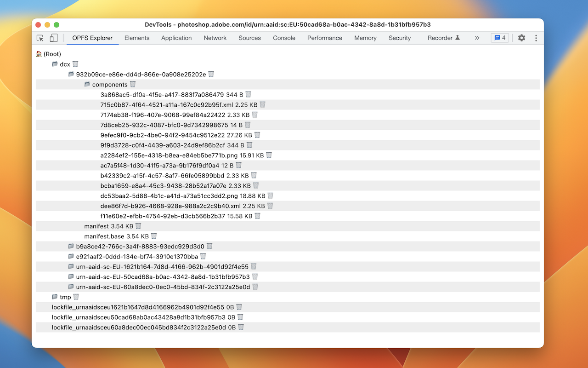Open the Security tab
The width and height of the screenshot is (588, 368).
click(x=400, y=38)
